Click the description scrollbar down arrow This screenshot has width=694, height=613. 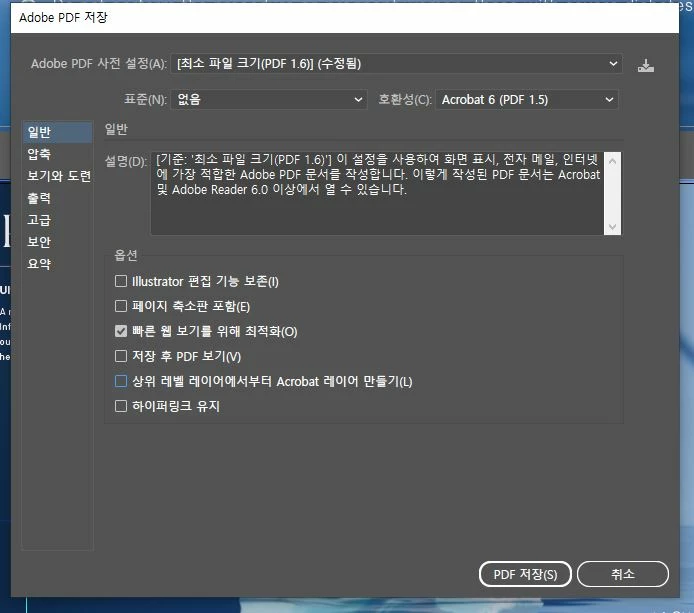point(613,227)
